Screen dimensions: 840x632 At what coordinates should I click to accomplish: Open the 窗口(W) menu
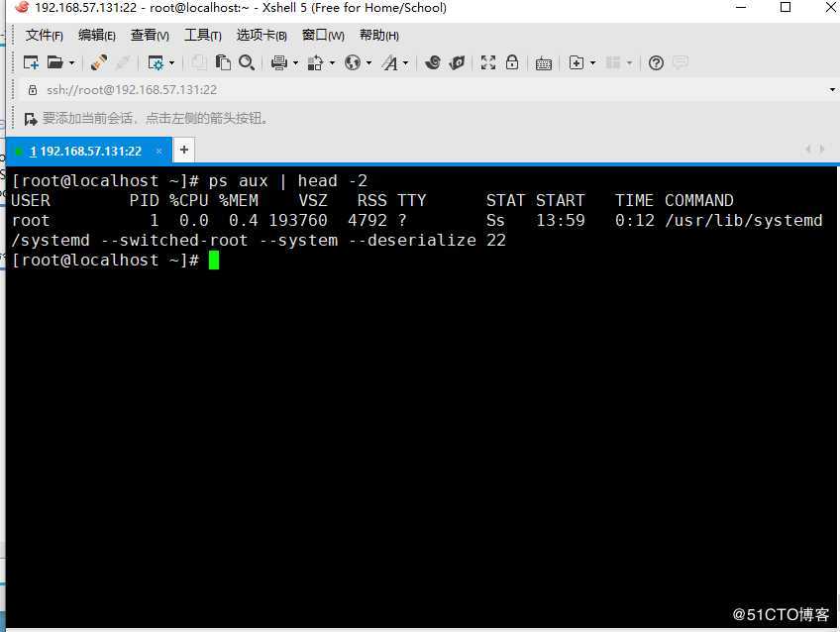(x=323, y=36)
